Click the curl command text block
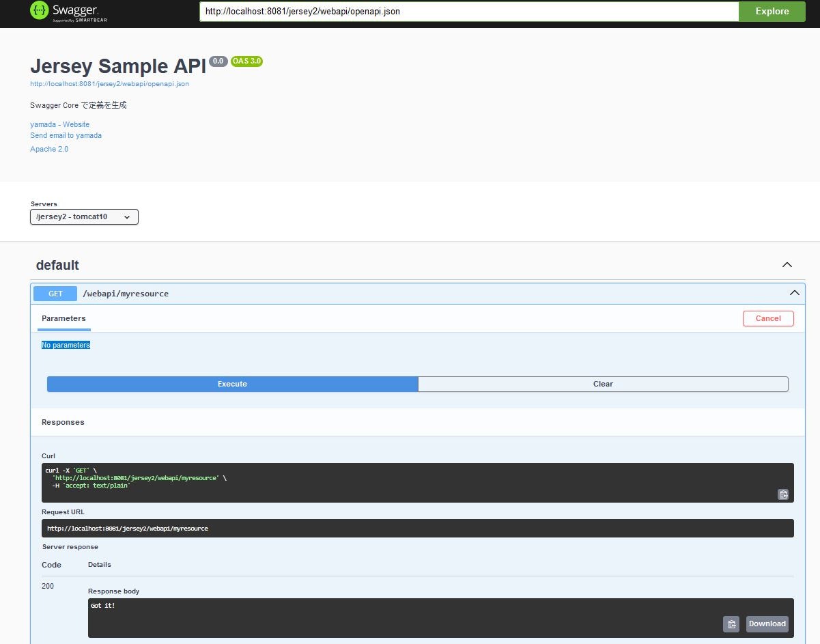The image size is (820, 644). [417, 482]
